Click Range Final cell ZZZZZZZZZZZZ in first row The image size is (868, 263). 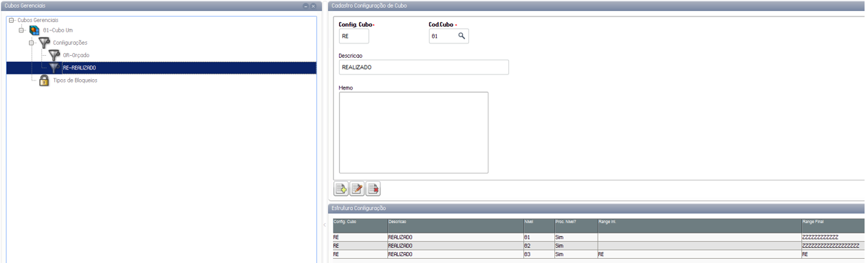click(832, 237)
